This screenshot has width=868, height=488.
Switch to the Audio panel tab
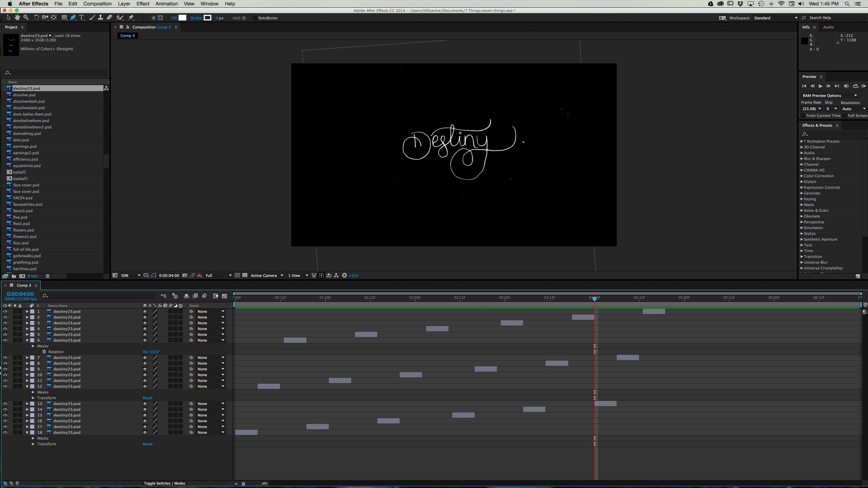click(x=828, y=27)
